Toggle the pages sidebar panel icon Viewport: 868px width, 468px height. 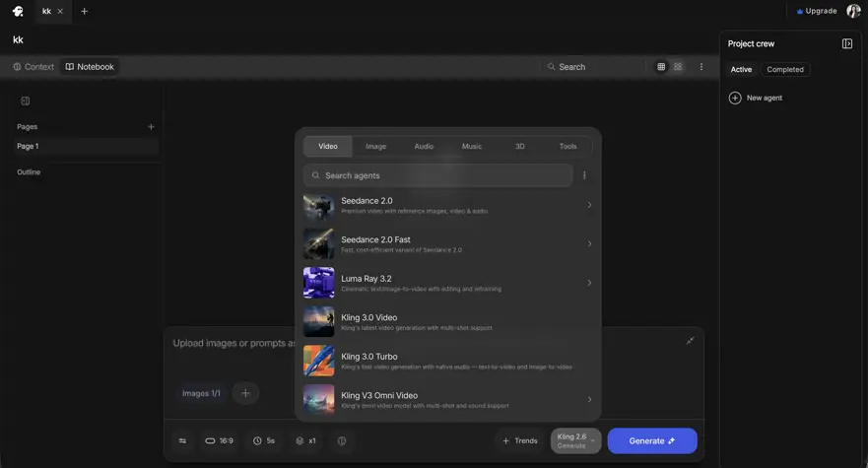(x=26, y=100)
